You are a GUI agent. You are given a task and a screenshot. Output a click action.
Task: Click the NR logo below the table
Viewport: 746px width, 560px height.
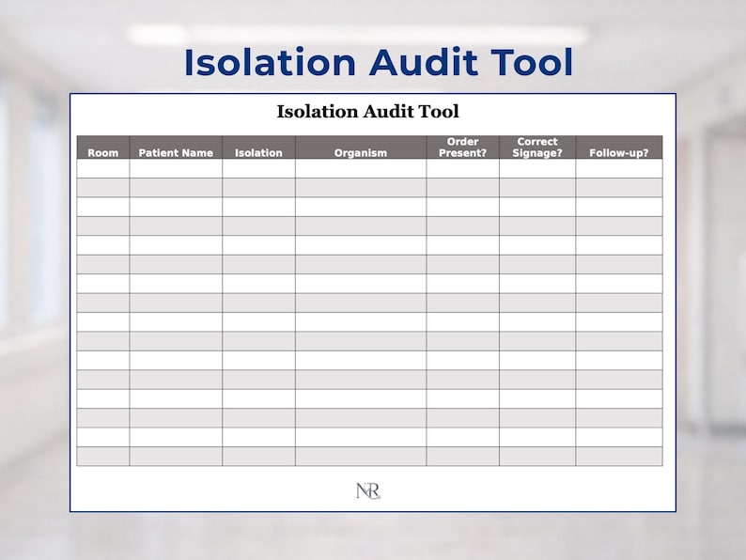pos(368,490)
